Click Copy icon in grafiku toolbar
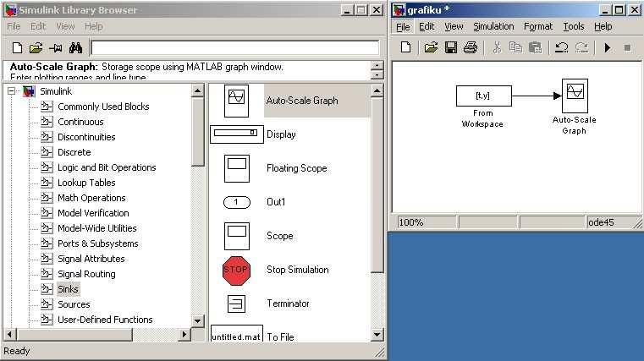Image resolution: width=644 pixels, height=361 pixels. pyautogui.click(x=515, y=47)
